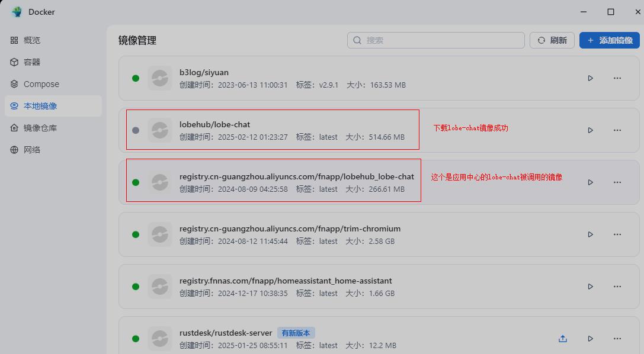Minimize the Docker window
This screenshot has width=644, height=354.
[x=583, y=12]
